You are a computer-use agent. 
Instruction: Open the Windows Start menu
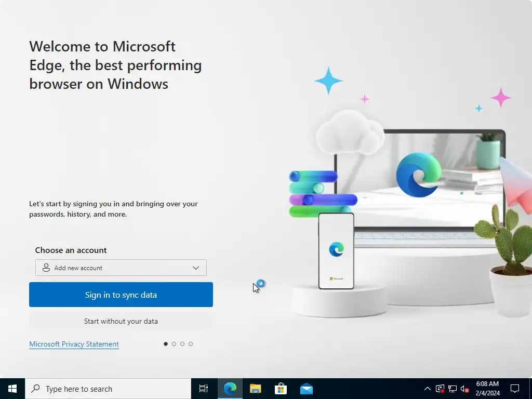[x=12, y=389]
